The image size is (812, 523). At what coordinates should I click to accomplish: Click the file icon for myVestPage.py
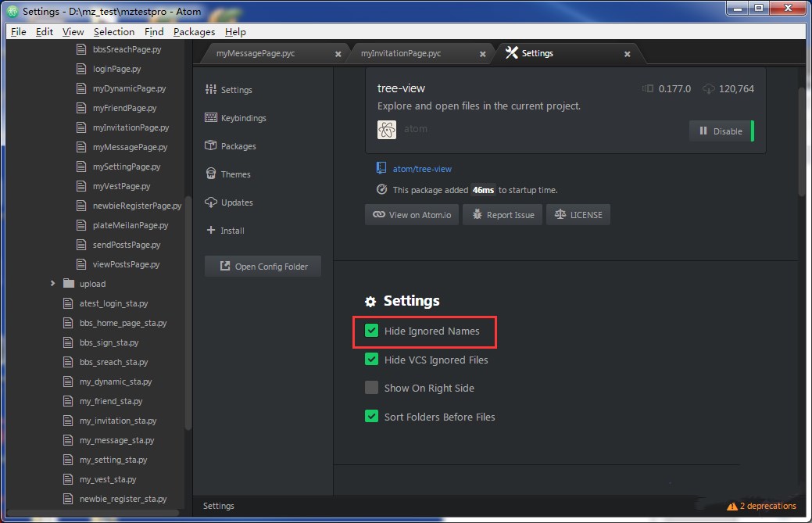81,186
